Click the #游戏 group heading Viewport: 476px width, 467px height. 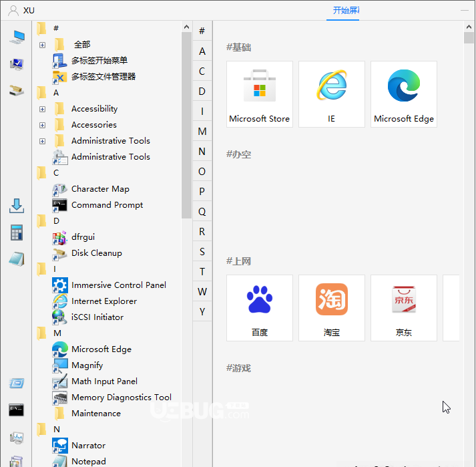pos(238,368)
